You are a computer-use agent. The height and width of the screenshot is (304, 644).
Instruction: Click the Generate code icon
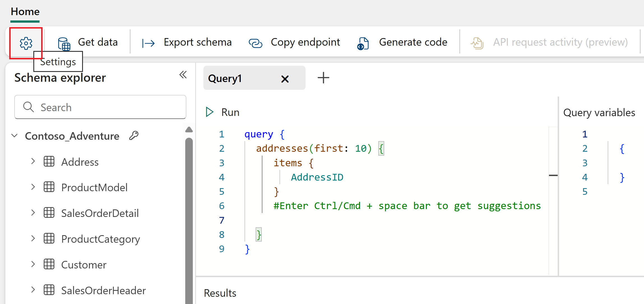click(363, 43)
